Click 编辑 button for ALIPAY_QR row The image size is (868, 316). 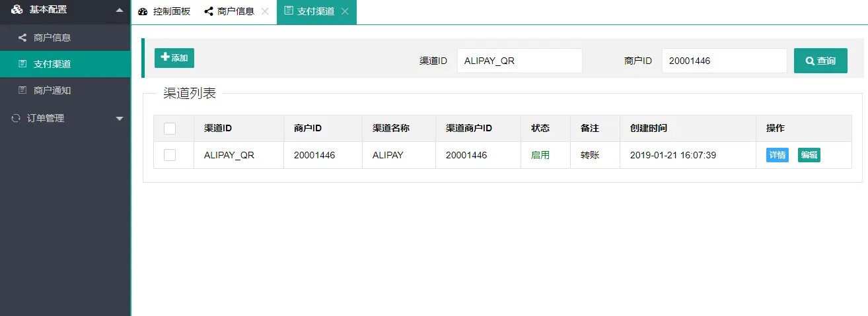809,155
